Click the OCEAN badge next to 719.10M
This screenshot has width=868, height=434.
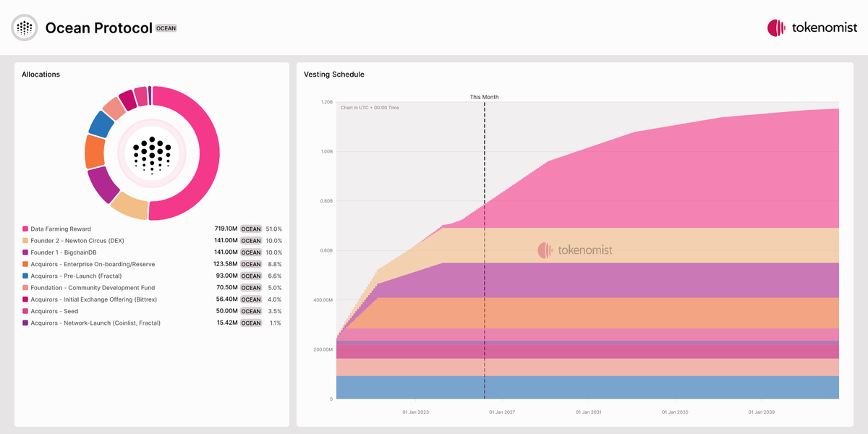click(x=251, y=229)
